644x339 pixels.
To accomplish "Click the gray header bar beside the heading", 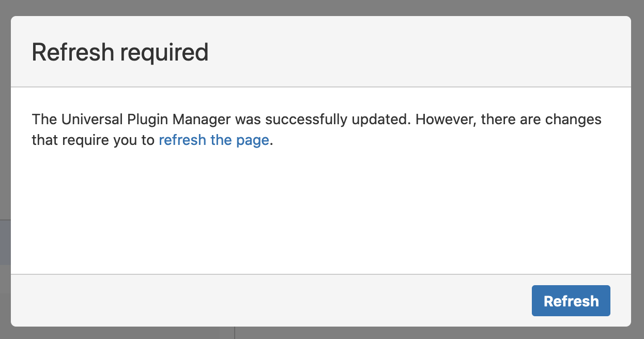I will 413,52.
